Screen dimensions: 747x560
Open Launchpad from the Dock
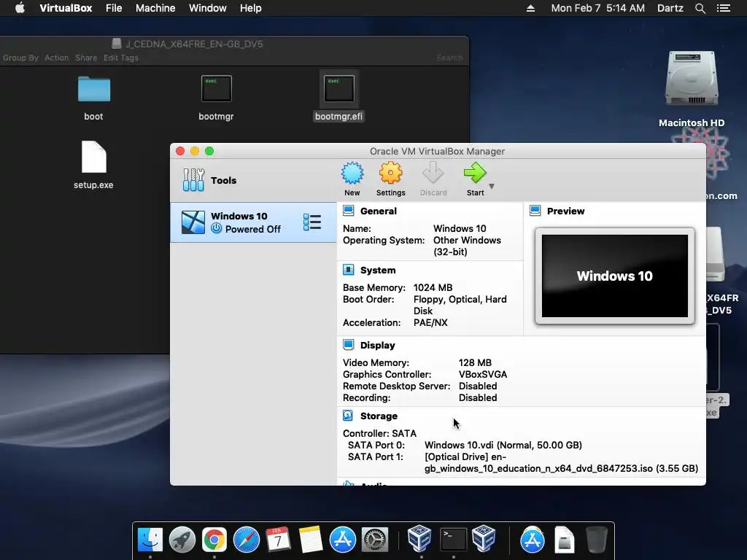(x=182, y=540)
